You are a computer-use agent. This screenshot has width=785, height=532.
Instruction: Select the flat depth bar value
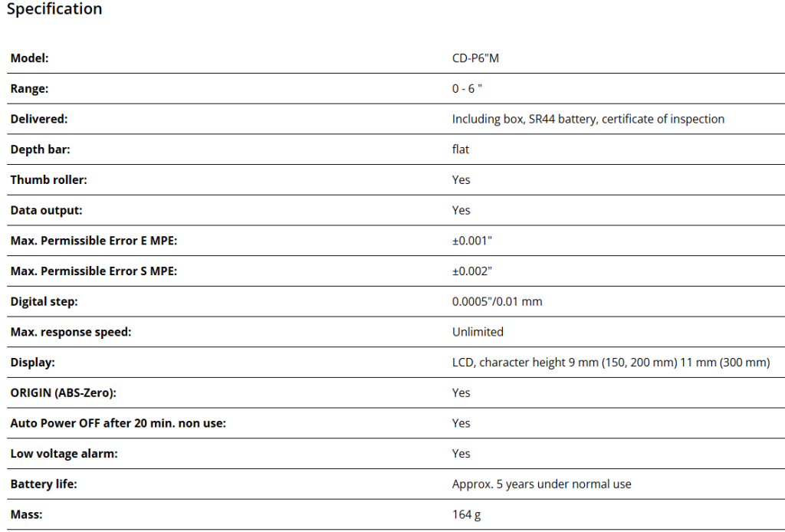pos(461,149)
